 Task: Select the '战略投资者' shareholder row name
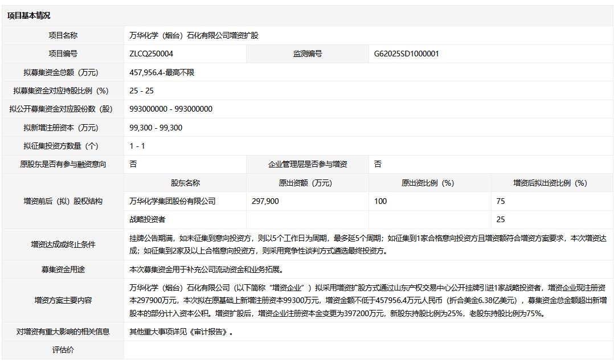click(x=147, y=219)
